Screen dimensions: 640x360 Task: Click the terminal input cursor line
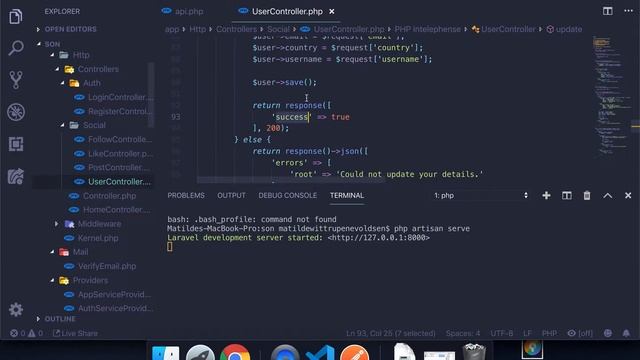click(170, 247)
